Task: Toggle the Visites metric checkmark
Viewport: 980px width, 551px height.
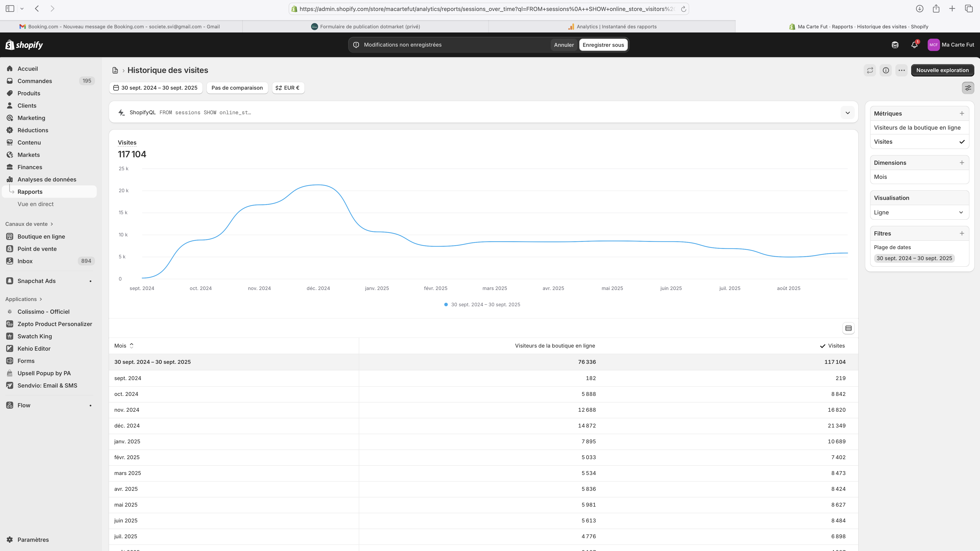Action: (x=962, y=142)
